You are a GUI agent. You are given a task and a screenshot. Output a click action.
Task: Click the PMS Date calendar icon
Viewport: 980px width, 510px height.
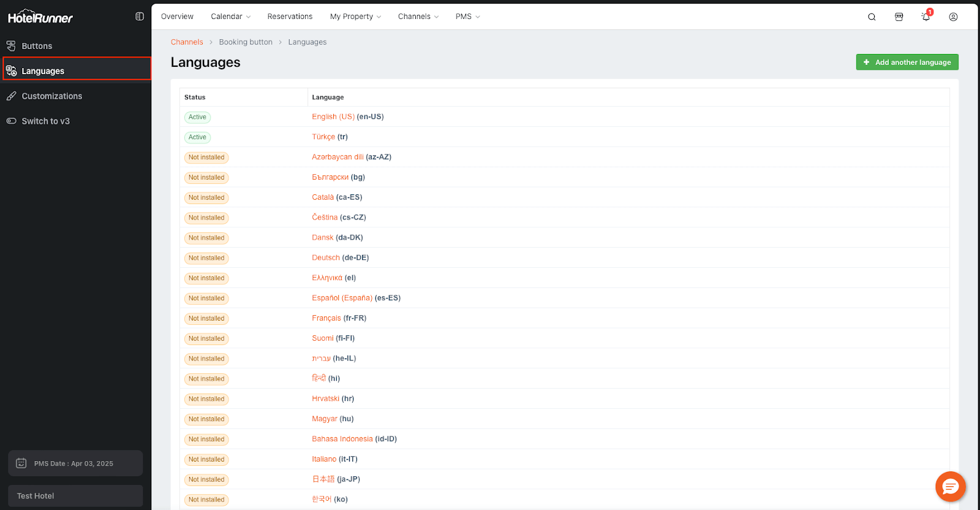click(21, 463)
